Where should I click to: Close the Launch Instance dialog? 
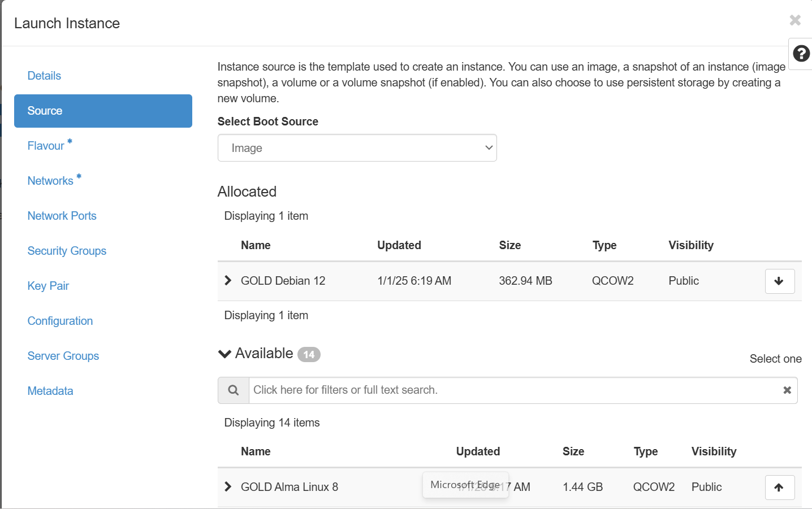coord(795,20)
